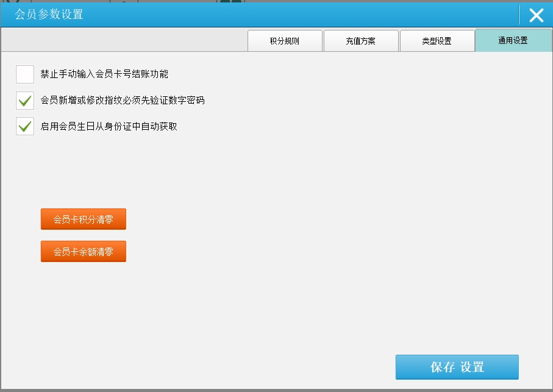This screenshot has height=392, width=553.
Task: Click the blank space between the two orange buttons
Action: tap(83, 235)
